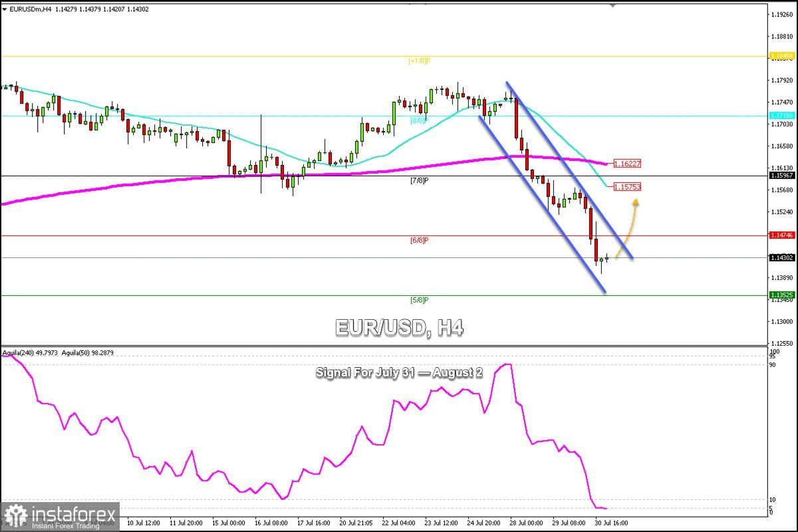Click the Aguila(240) 49.7973 indicator label

coord(30,352)
